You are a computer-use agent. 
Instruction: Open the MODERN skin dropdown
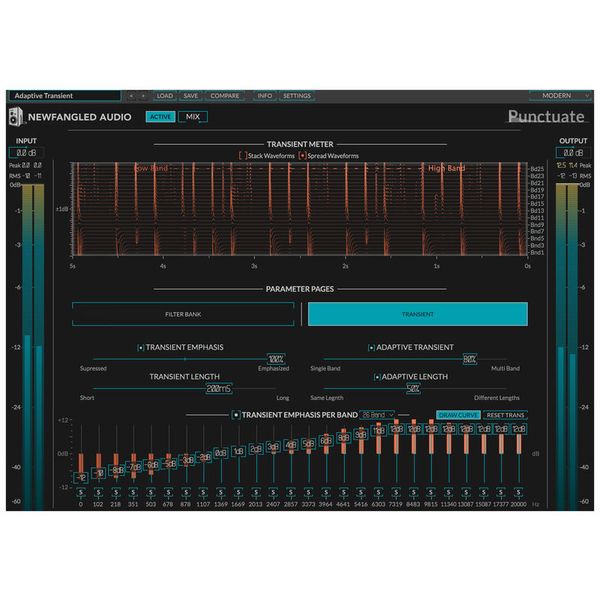(x=561, y=96)
